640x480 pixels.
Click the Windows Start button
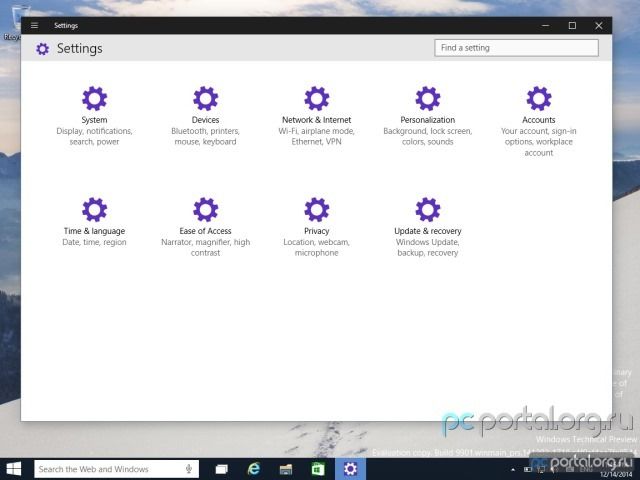click(15, 469)
